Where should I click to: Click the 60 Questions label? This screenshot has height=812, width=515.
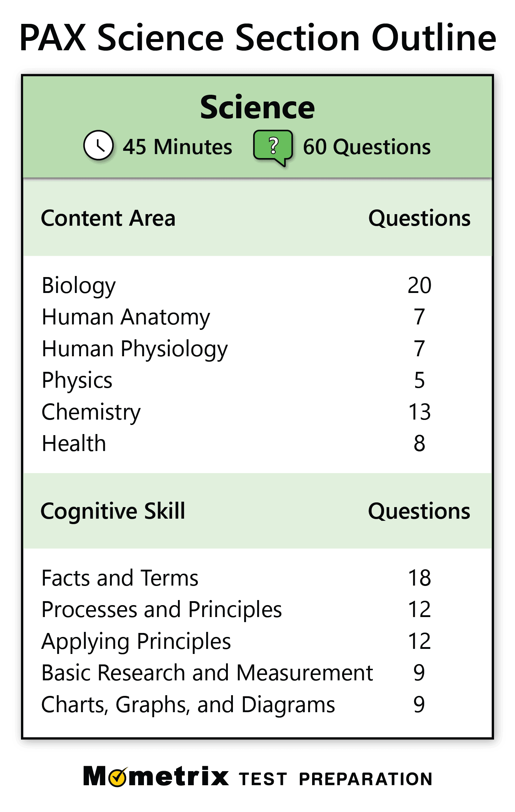367,147
